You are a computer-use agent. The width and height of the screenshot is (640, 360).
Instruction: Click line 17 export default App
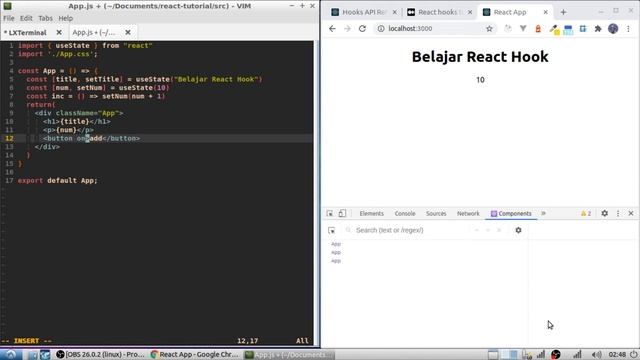point(58,180)
